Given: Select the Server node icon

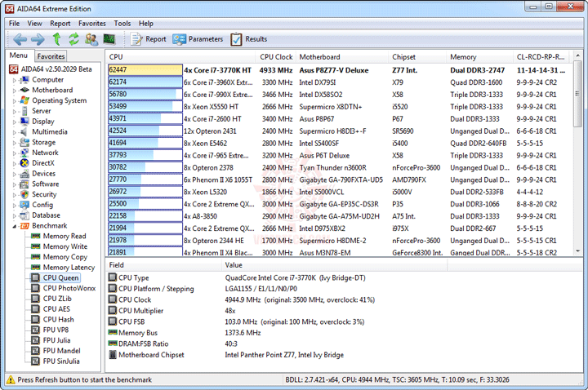Looking at the screenshot, I should click(x=24, y=111).
